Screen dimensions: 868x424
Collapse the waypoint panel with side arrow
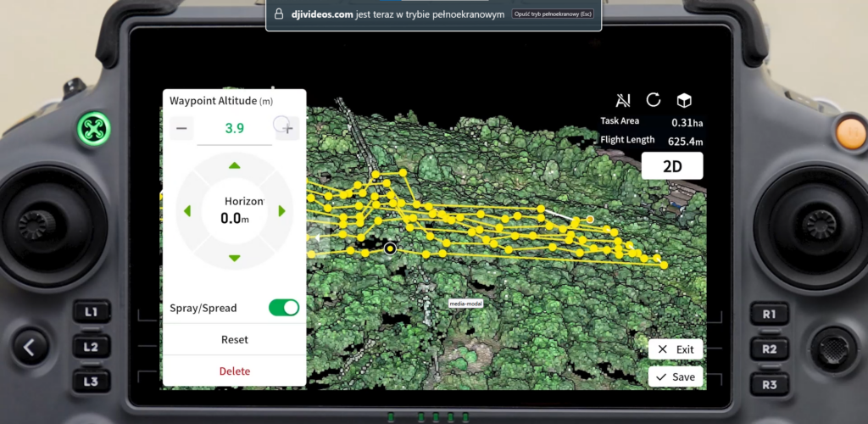coord(316,239)
